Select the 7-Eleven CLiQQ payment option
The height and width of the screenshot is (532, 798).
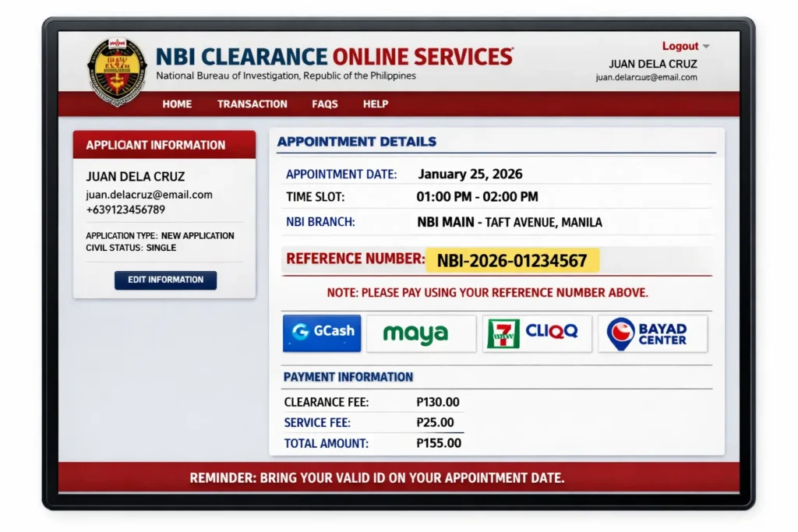tap(536, 333)
